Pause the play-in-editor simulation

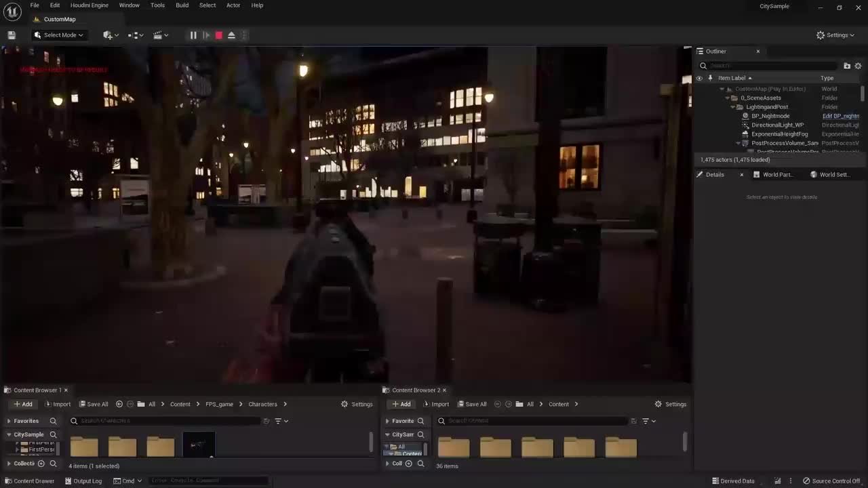click(193, 35)
